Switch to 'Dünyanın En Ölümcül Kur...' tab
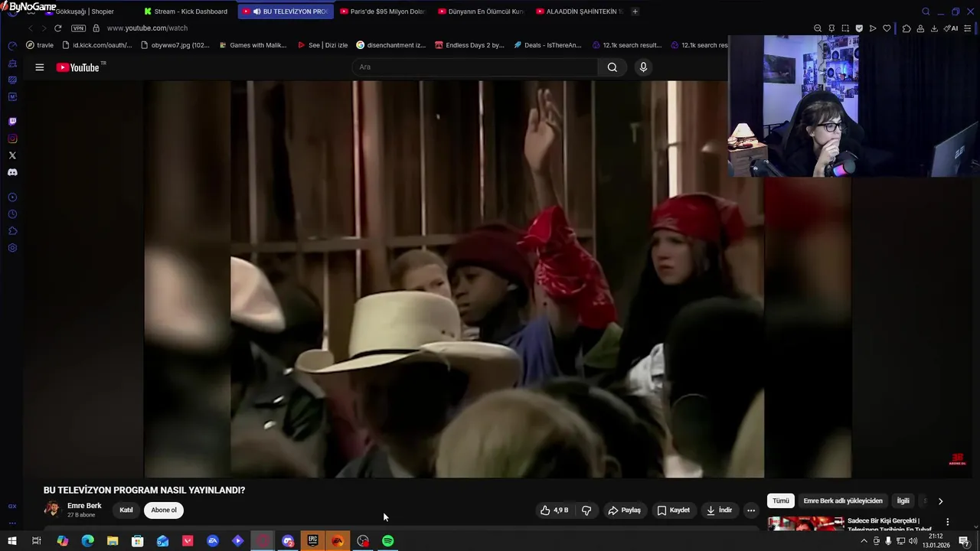The height and width of the screenshot is (551, 980). [481, 11]
